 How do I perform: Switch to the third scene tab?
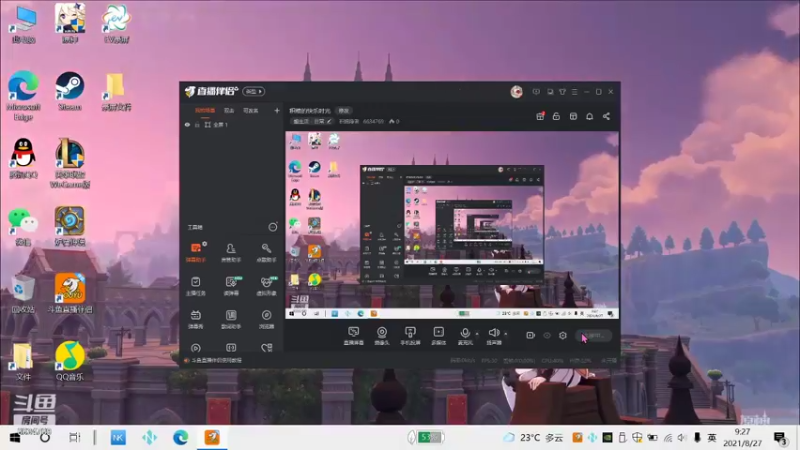(x=251, y=110)
